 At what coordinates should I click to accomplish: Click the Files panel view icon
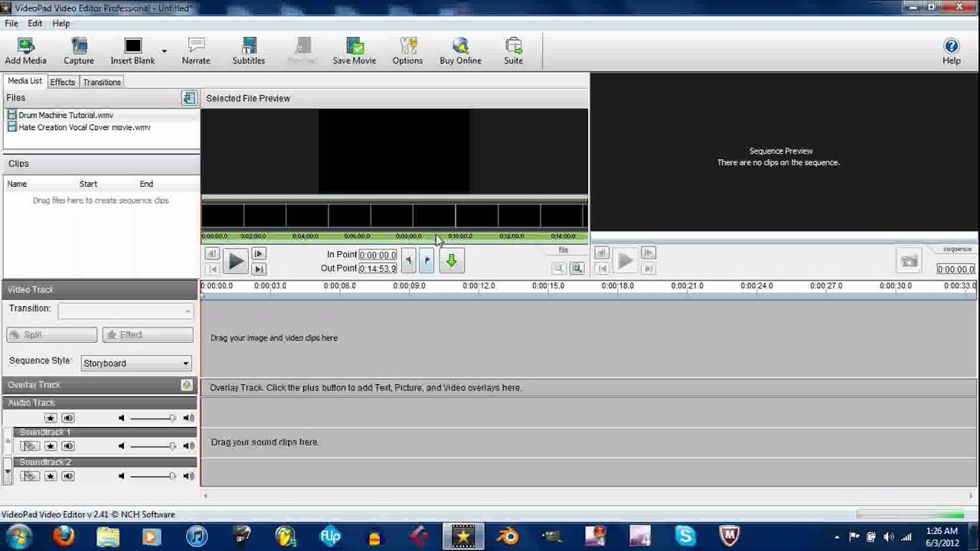point(188,98)
